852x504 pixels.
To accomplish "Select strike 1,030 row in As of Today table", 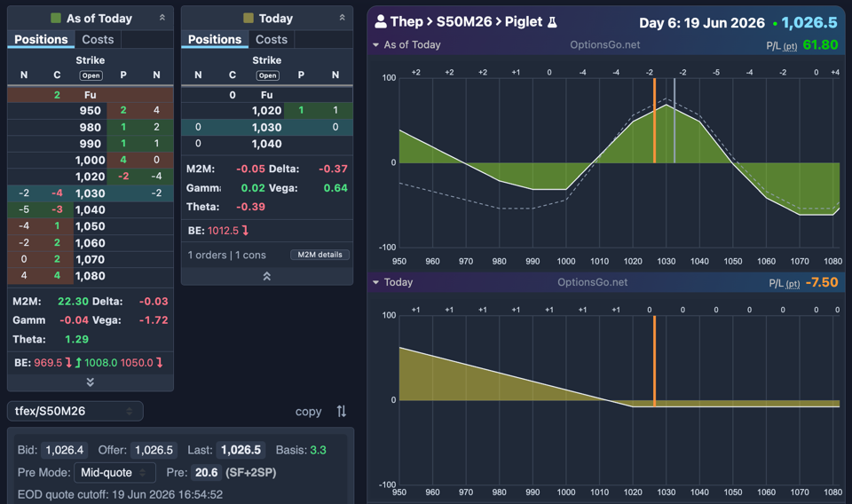I will (x=91, y=193).
